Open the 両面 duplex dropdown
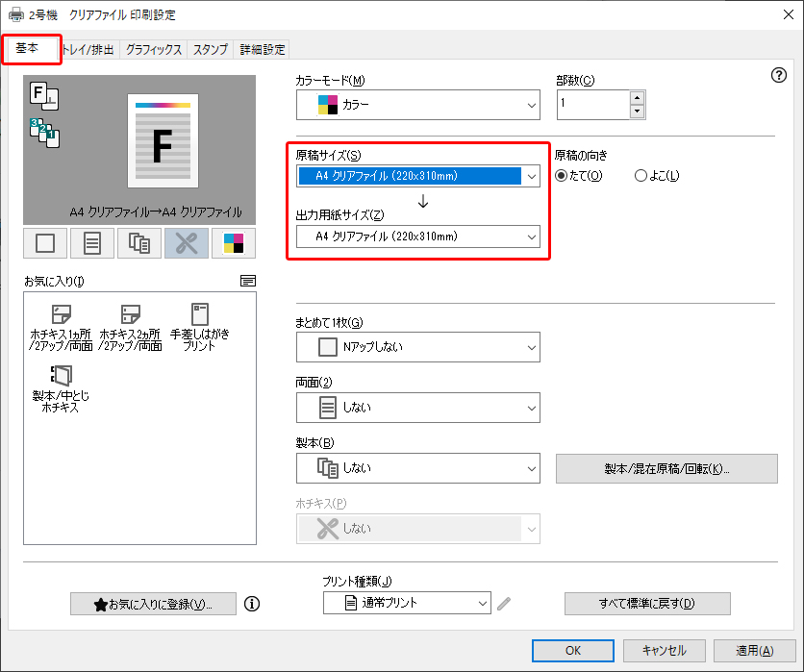The image size is (804, 672). [x=417, y=408]
